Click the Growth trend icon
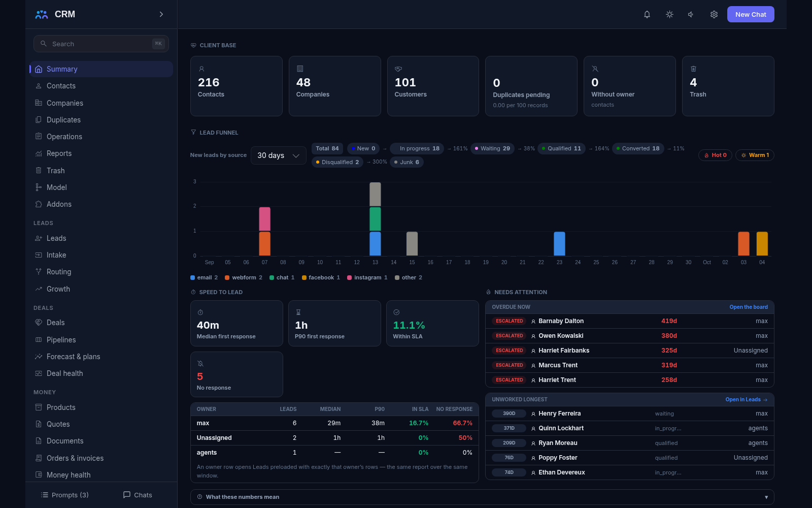The height and width of the screenshot is (508, 812). click(39, 289)
